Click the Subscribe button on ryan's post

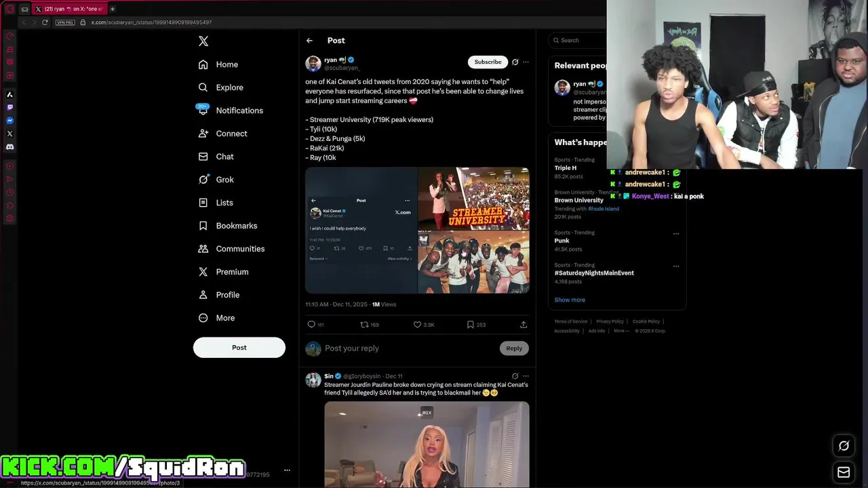pos(488,62)
